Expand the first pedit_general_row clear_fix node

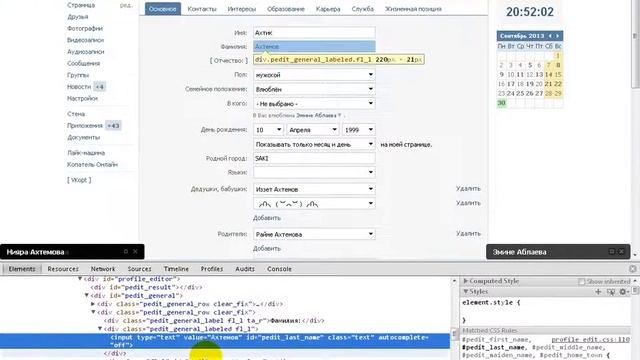click(x=93, y=304)
